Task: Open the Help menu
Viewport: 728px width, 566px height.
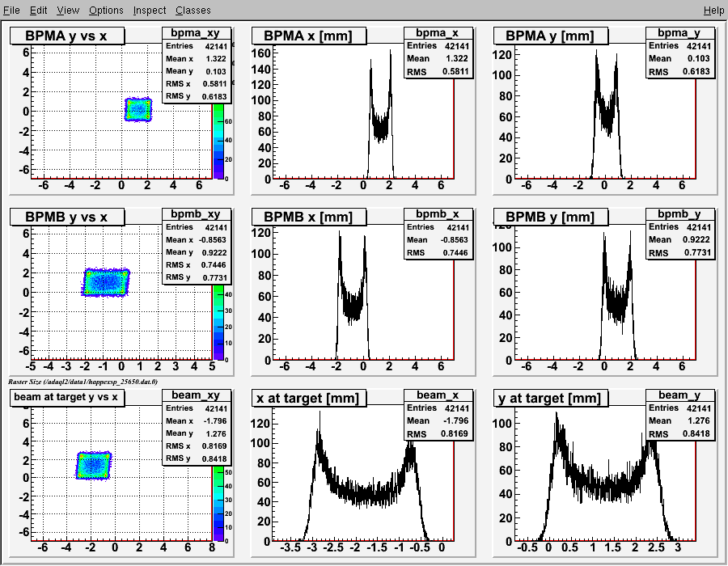Action: 713,10
